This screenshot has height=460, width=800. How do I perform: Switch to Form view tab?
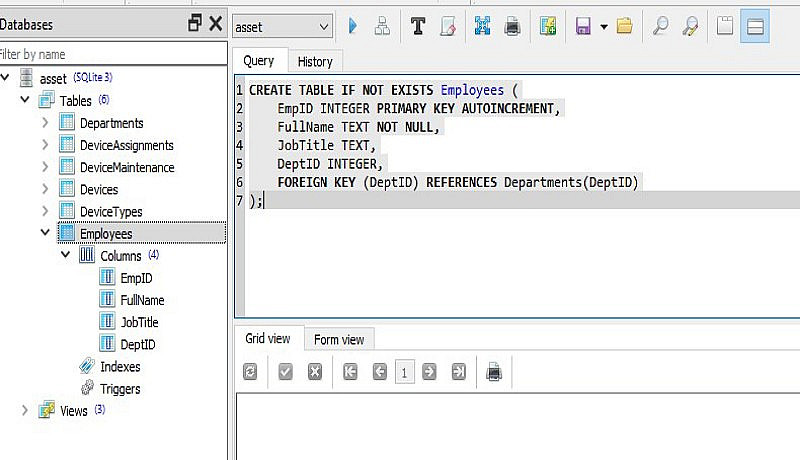[339, 340]
